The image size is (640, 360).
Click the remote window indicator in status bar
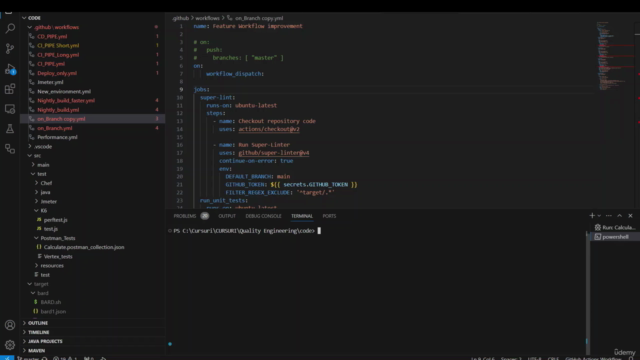coord(7,358)
